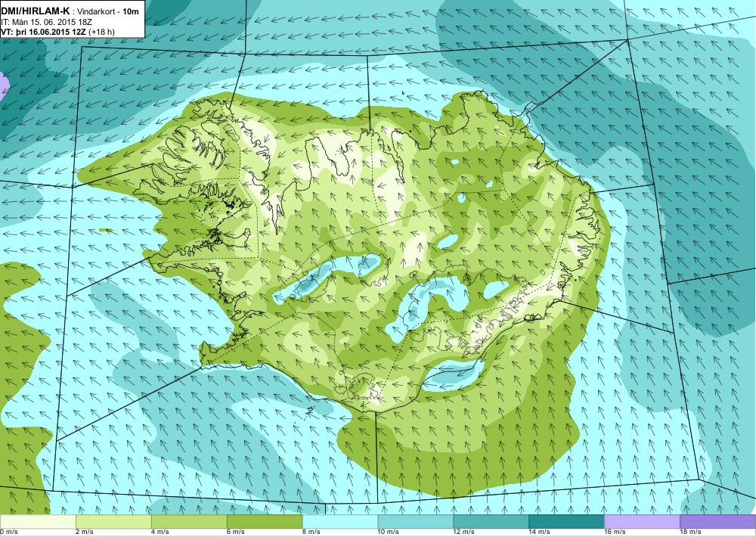
Task: Select the 10–12 m/s turquoise legend swatch
Action: pyautogui.click(x=416, y=521)
